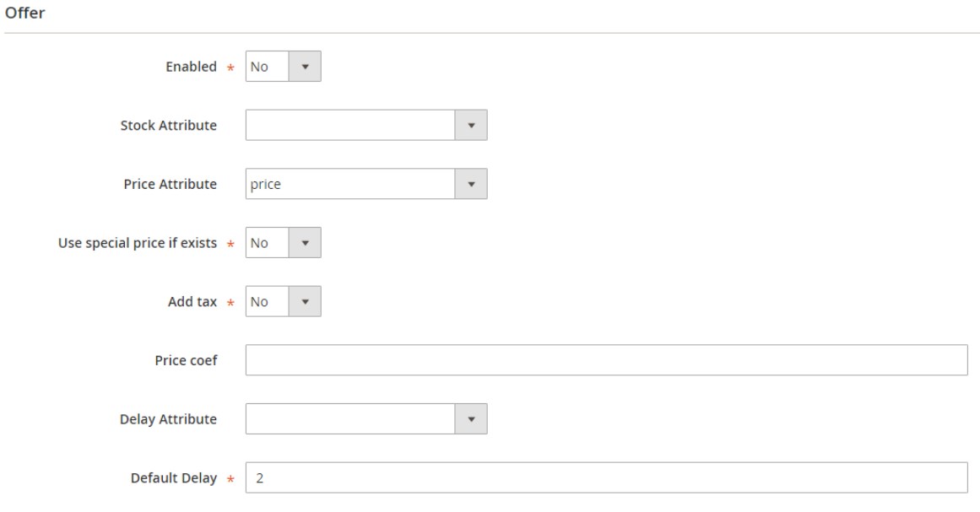
Task: Click the Delay Attribute label
Action: tap(168, 418)
